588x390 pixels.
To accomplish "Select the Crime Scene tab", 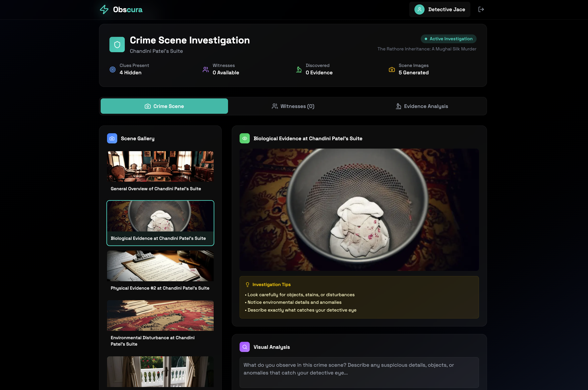I will [x=164, y=106].
